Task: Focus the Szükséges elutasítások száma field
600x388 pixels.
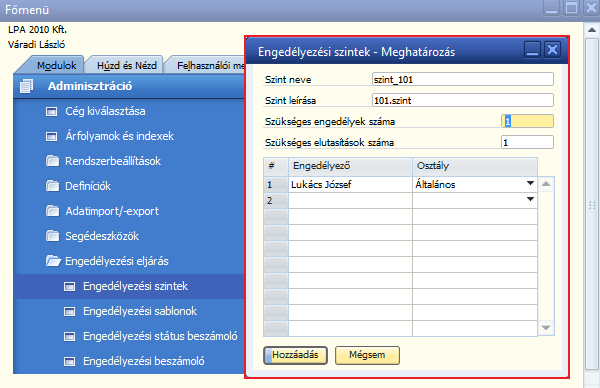Action: pos(527,142)
